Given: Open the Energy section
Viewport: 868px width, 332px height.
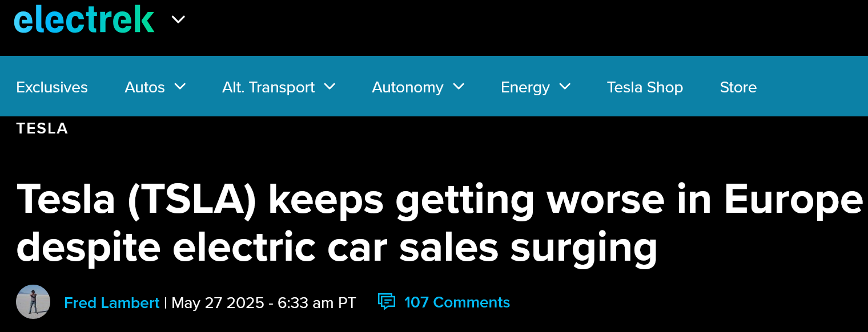Looking at the screenshot, I should 525,87.
